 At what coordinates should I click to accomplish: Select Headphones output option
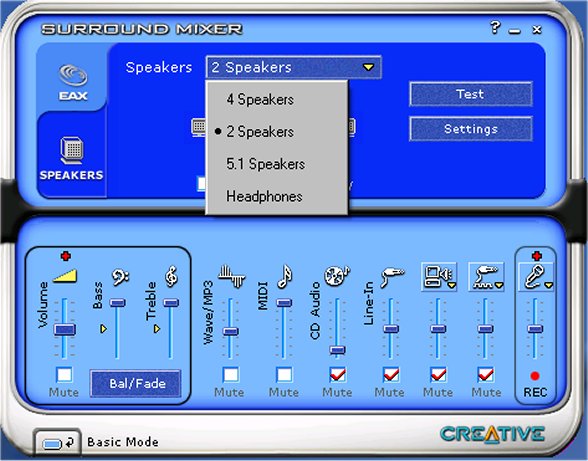(x=277, y=196)
